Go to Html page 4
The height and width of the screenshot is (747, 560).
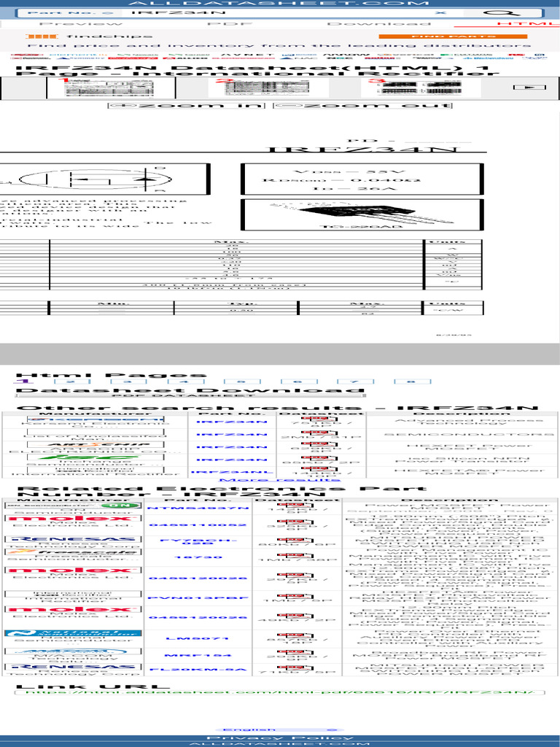pos(185,382)
